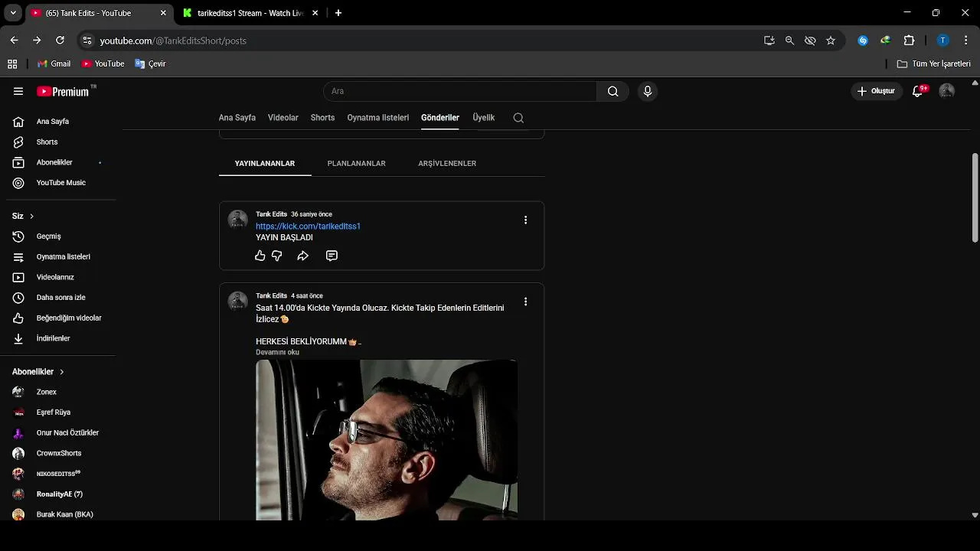980x551 pixels.
Task: Open YouTube bookmark
Action: [103, 64]
